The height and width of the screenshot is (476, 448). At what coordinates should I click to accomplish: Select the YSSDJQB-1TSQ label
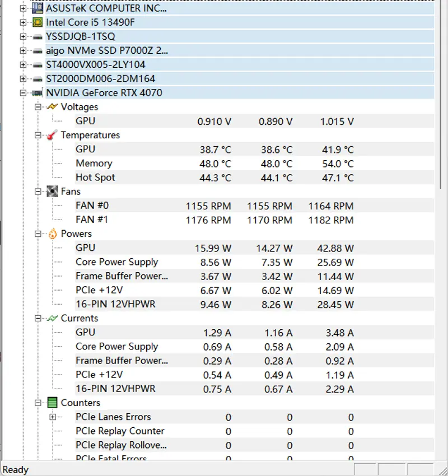(81, 36)
